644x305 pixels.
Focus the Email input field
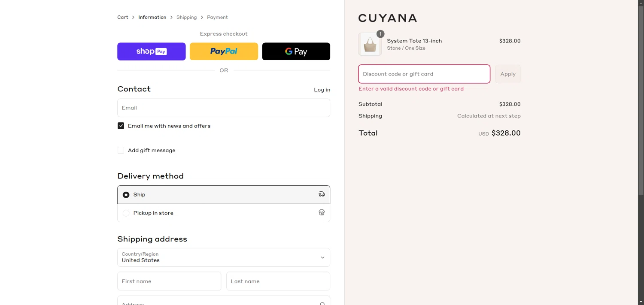224,108
